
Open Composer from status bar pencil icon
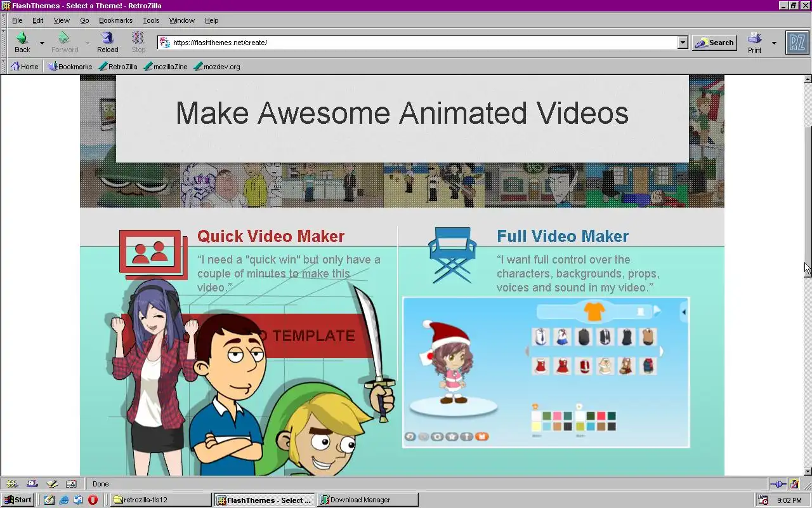click(x=51, y=484)
